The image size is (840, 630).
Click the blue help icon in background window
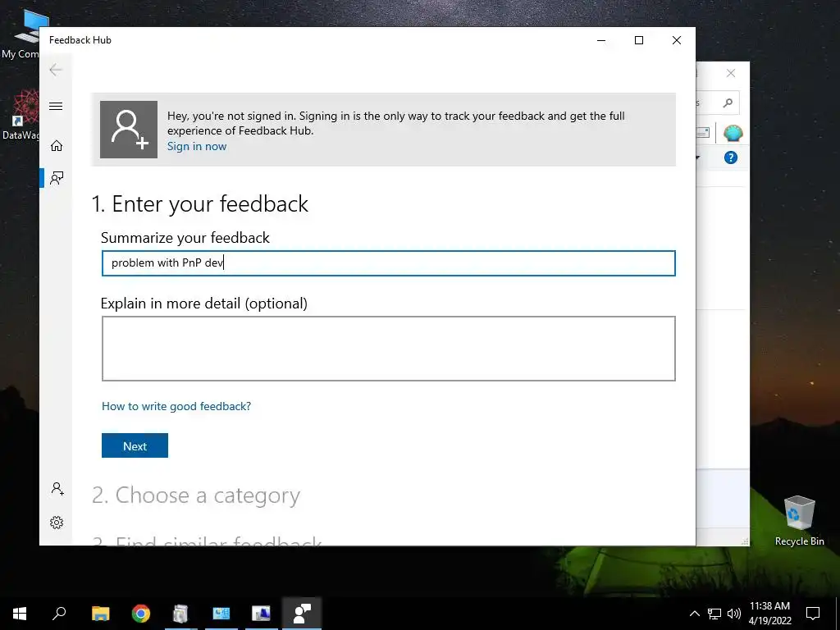[731, 157]
